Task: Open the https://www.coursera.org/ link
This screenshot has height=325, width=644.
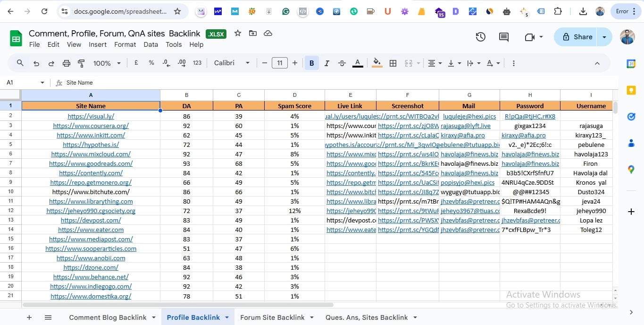Action: pos(91,126)
